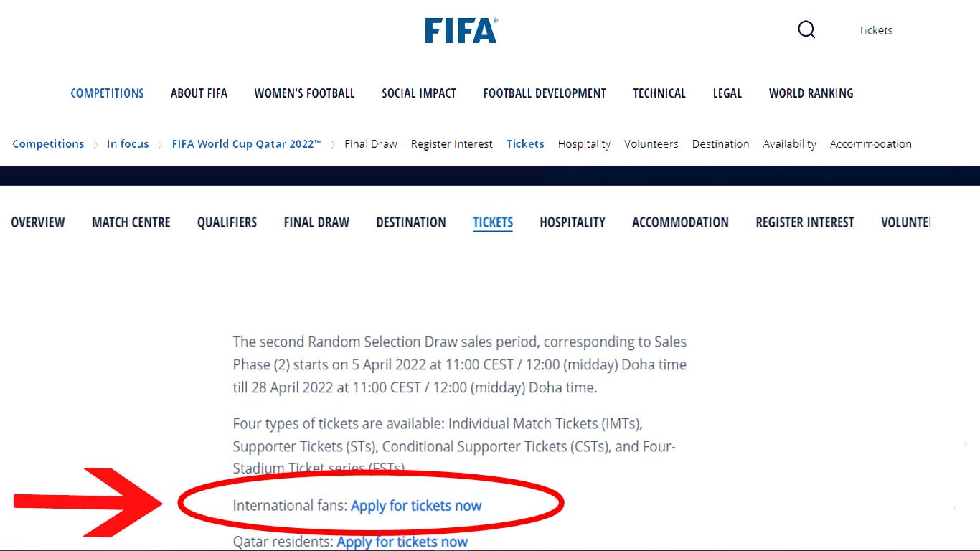Select the HOSPITALITY tab

coord(573,222)
